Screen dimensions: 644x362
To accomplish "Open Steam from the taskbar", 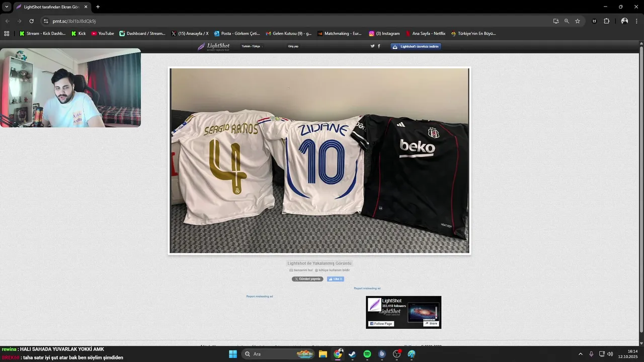I will coord(352,354).
